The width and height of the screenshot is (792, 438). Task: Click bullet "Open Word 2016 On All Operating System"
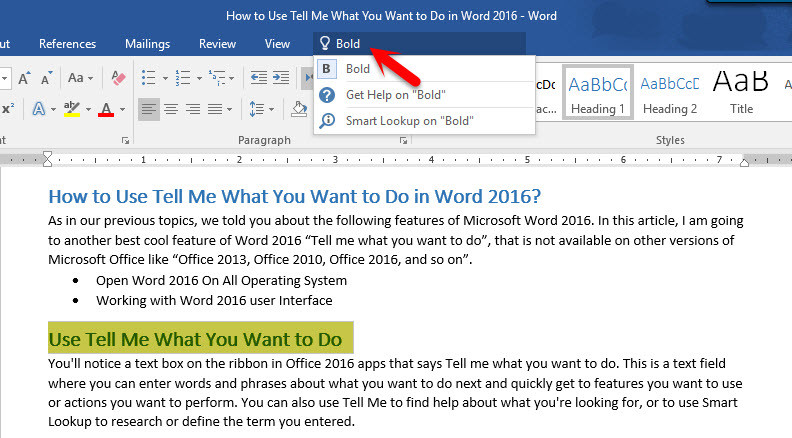(221, 280)
